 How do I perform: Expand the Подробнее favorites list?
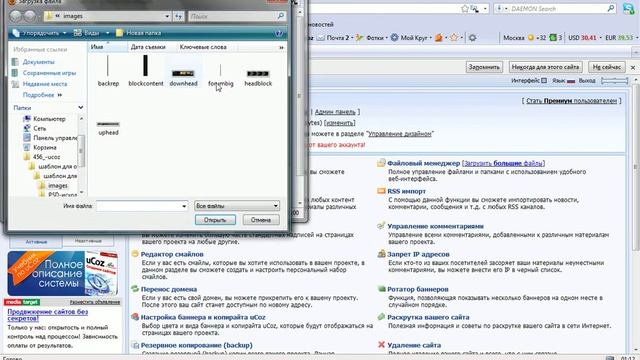click(x=42, y=95)
